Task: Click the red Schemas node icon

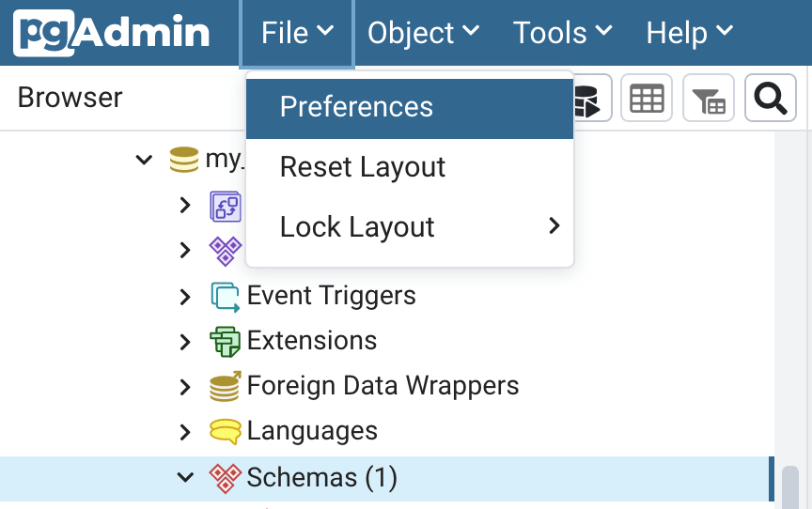Action: point(225,478)
